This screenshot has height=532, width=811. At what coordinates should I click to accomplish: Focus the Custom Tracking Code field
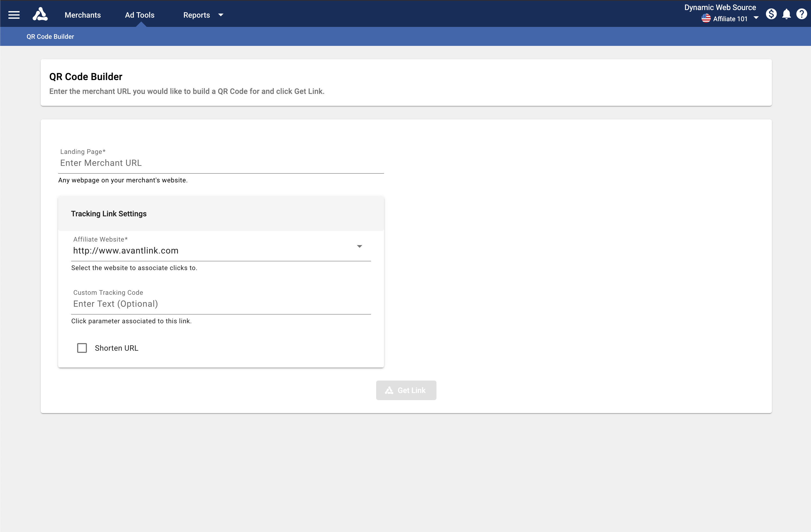[221, 304]
